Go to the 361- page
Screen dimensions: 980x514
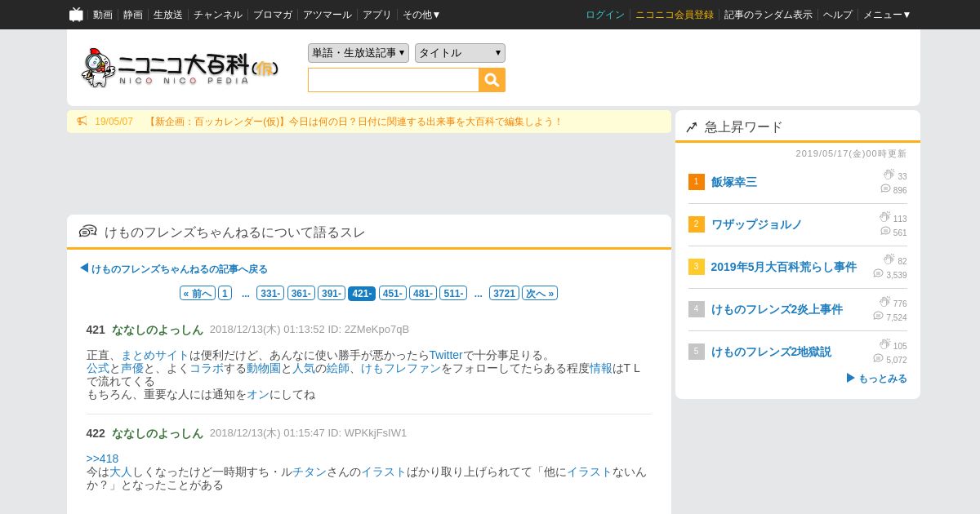point(301,294)
